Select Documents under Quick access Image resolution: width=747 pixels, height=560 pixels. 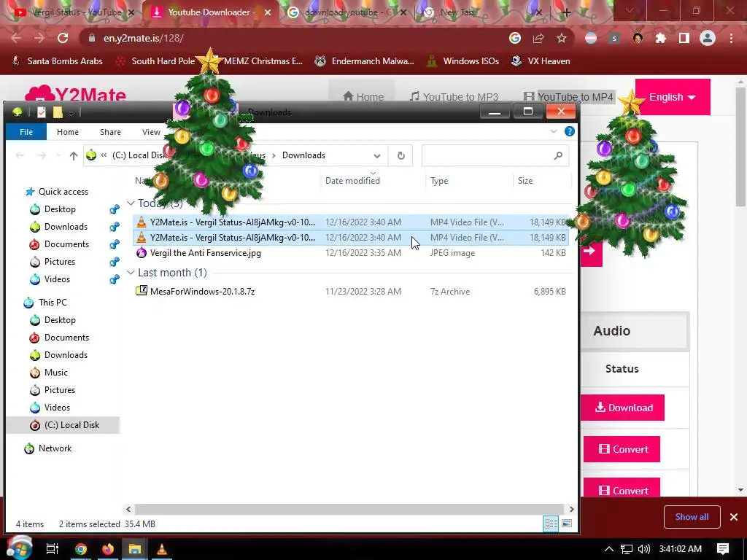[66, 244]
